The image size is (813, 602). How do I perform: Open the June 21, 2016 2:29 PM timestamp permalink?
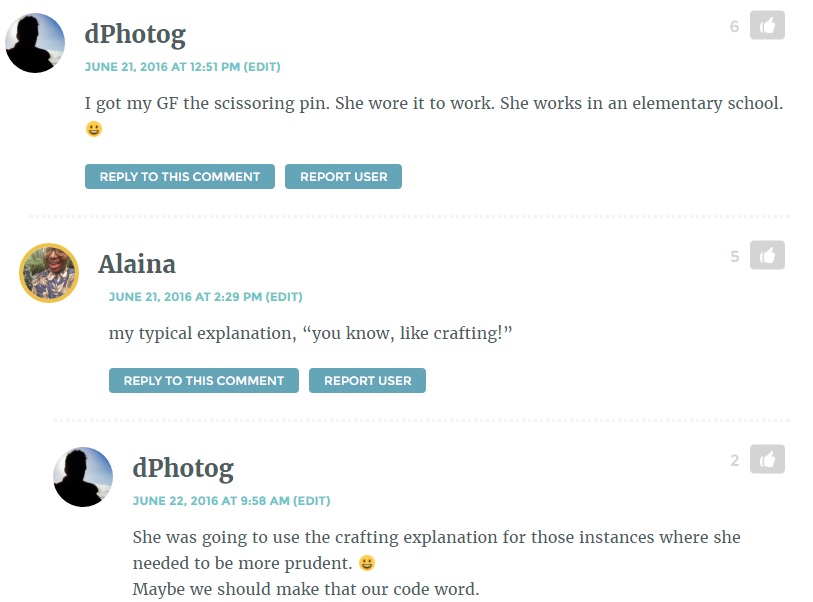pos(185,297)
